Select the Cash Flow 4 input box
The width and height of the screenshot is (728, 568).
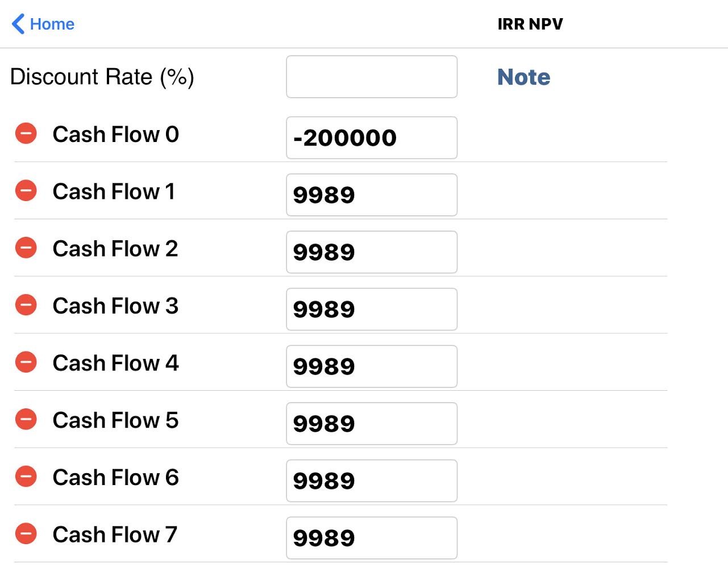pyautogui.click(x=372, y=366)
